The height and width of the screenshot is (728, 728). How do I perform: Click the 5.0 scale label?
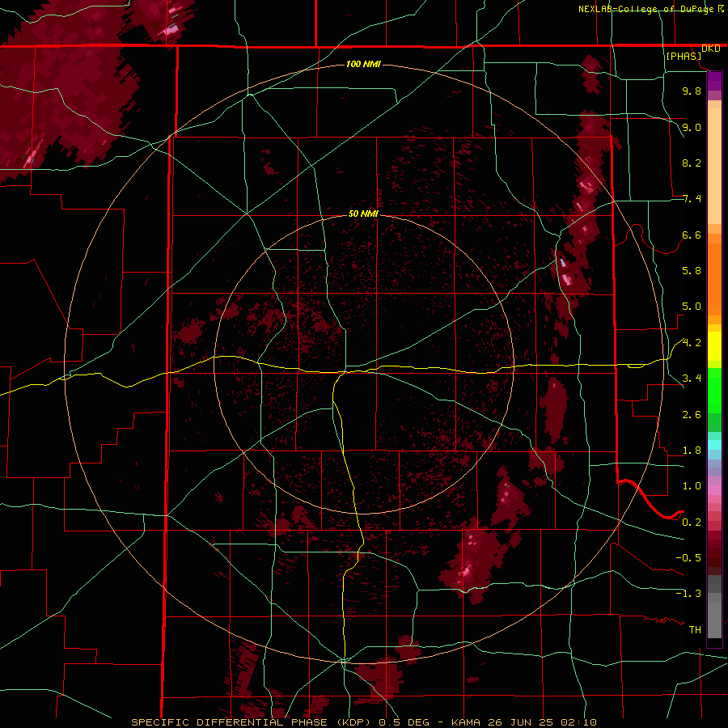pos(692,307)
